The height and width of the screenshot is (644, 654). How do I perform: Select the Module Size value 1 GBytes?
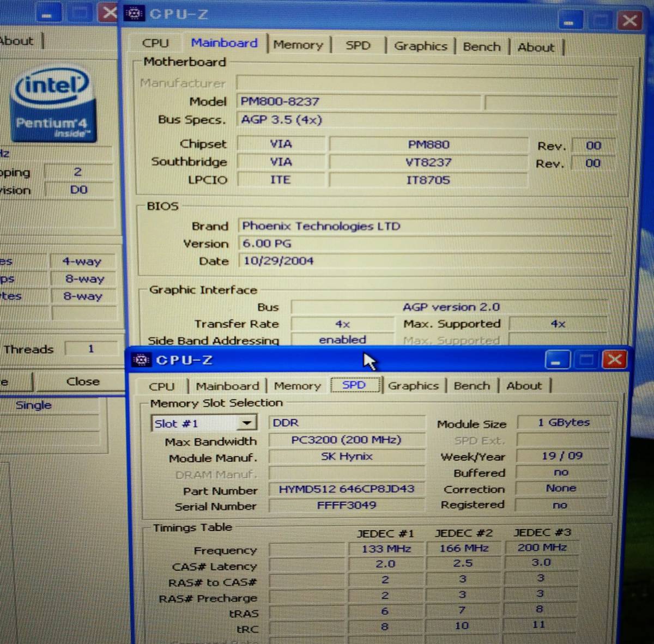click(562, 422)
